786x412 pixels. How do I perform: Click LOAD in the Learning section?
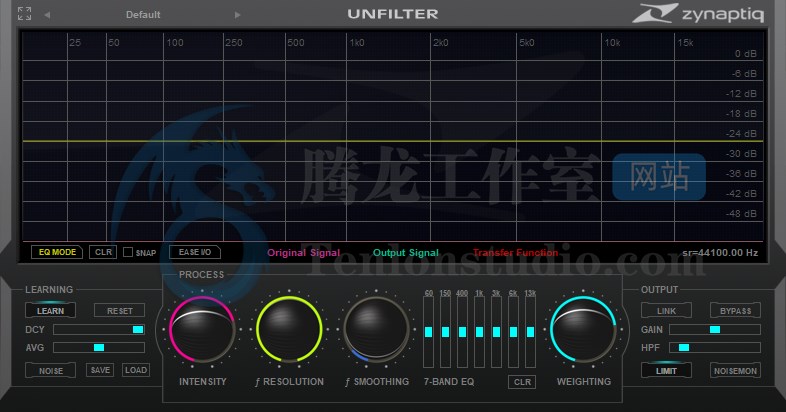[136, 370]
